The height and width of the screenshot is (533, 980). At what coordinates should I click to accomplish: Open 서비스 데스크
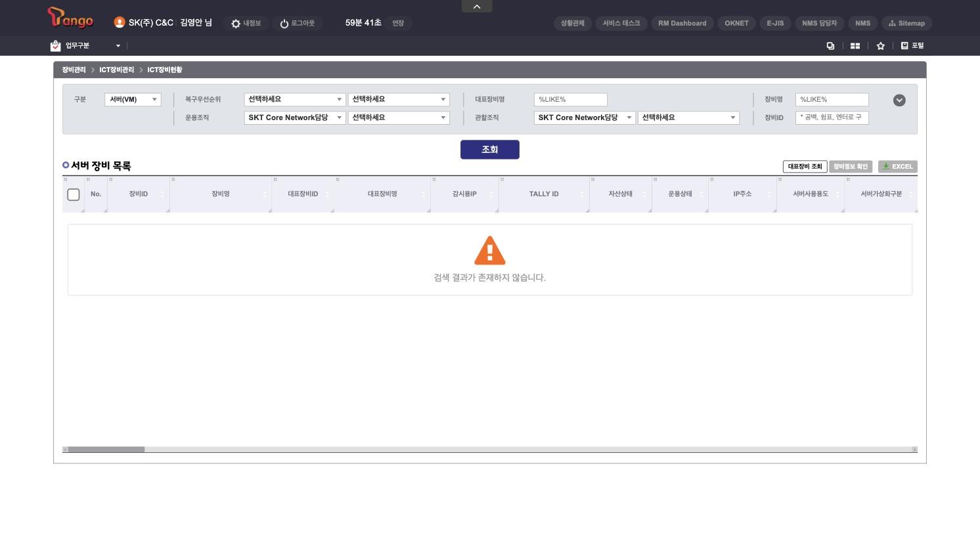coord(621,23)
